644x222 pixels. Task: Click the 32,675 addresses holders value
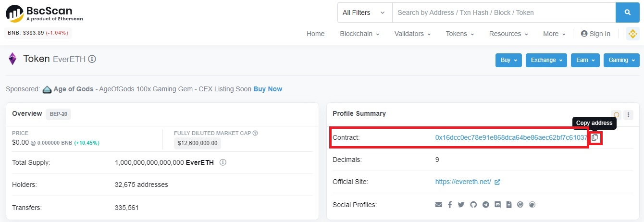pos(141,185)
